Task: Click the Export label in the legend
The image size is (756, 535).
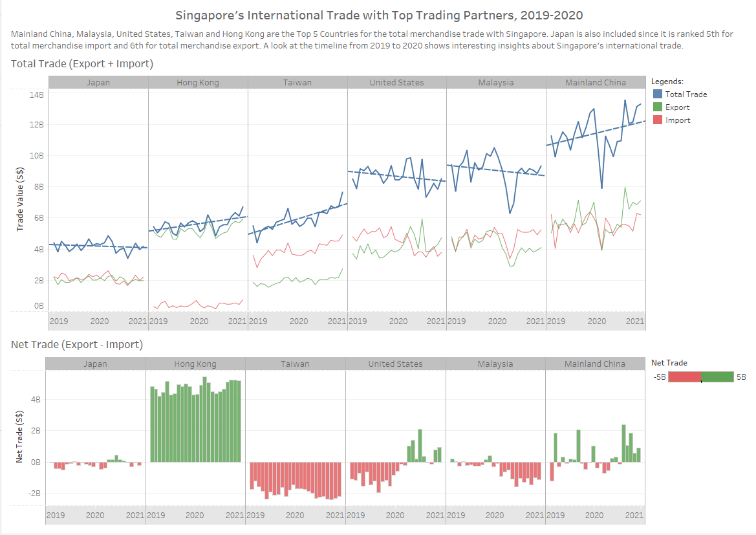Action: click(677, 107)
